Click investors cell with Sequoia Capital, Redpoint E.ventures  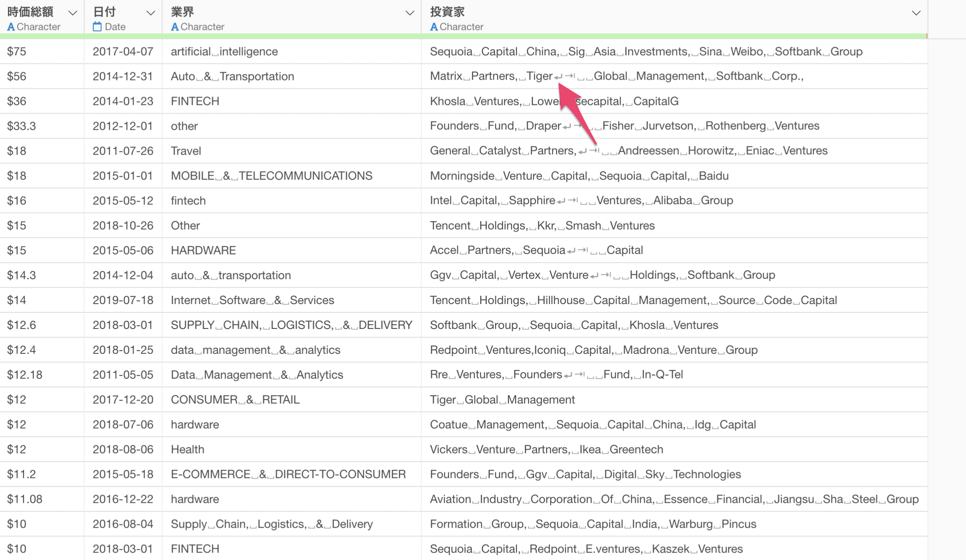click(x=674, y=549)
